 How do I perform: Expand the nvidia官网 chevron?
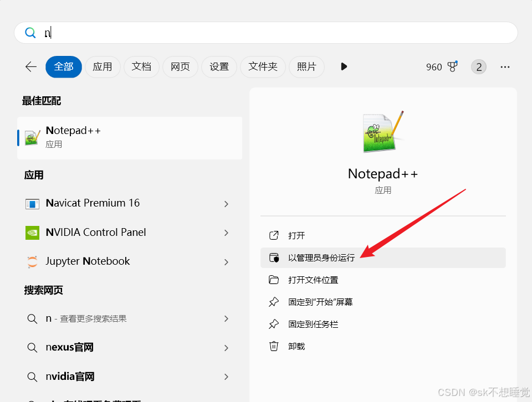point(226,377)
